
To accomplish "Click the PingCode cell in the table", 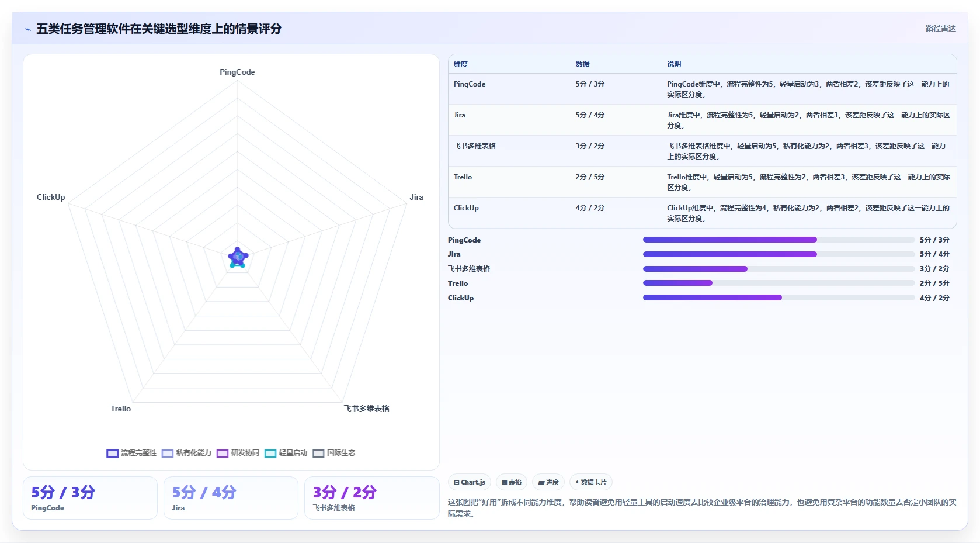I will 470,84.
